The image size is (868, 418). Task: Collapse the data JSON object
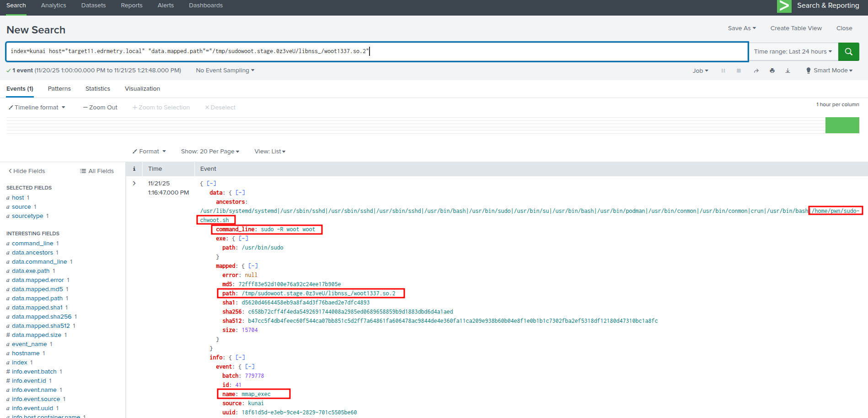[240, 193]
